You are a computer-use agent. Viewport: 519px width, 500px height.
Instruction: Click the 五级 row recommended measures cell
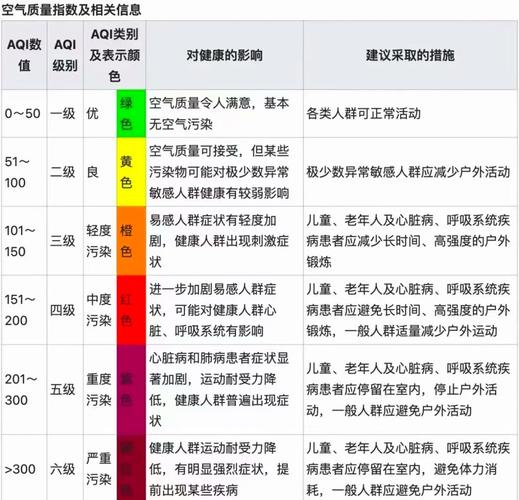[410, 389]
